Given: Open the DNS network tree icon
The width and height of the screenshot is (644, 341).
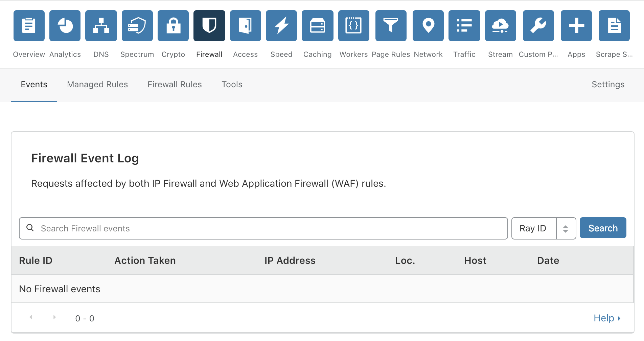Looking at the screenshot, I should point(101,26).
